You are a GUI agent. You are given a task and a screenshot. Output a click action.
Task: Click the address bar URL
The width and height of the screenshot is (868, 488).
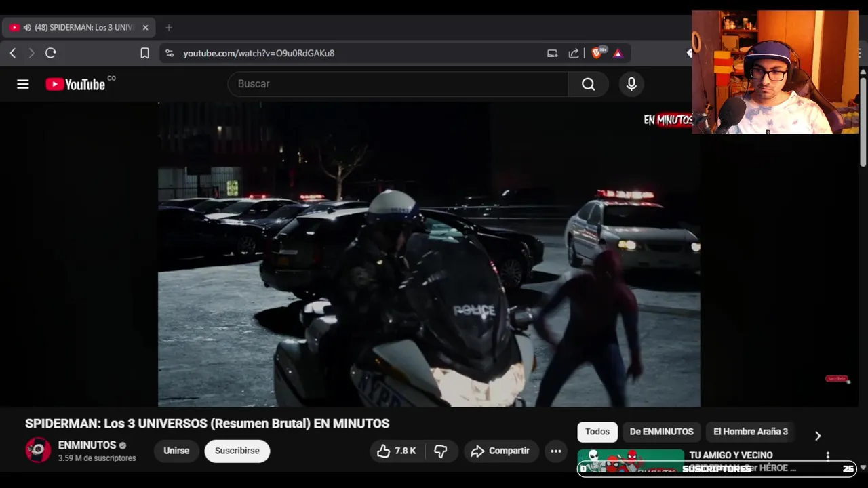click(258, 53)
